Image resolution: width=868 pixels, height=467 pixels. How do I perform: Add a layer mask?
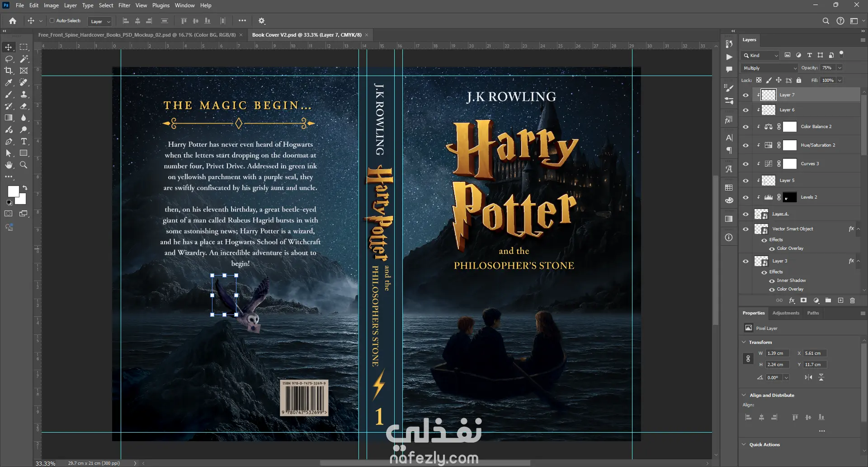point(804,300)
